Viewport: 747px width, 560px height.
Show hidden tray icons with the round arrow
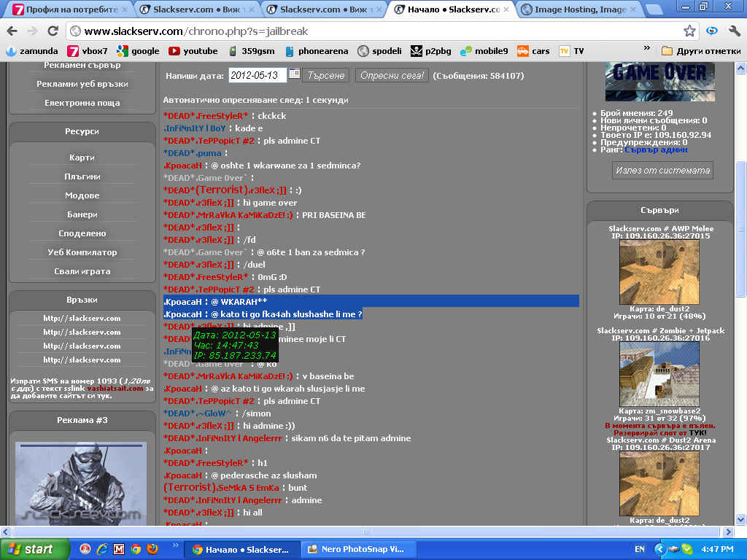click(x=659, y=549)
